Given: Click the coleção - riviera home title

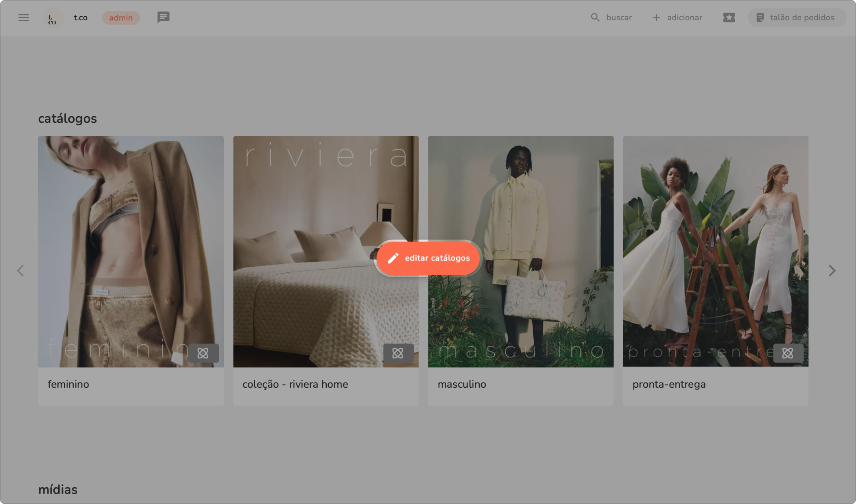Looking at the screenshot, I should tap(295, 384).
